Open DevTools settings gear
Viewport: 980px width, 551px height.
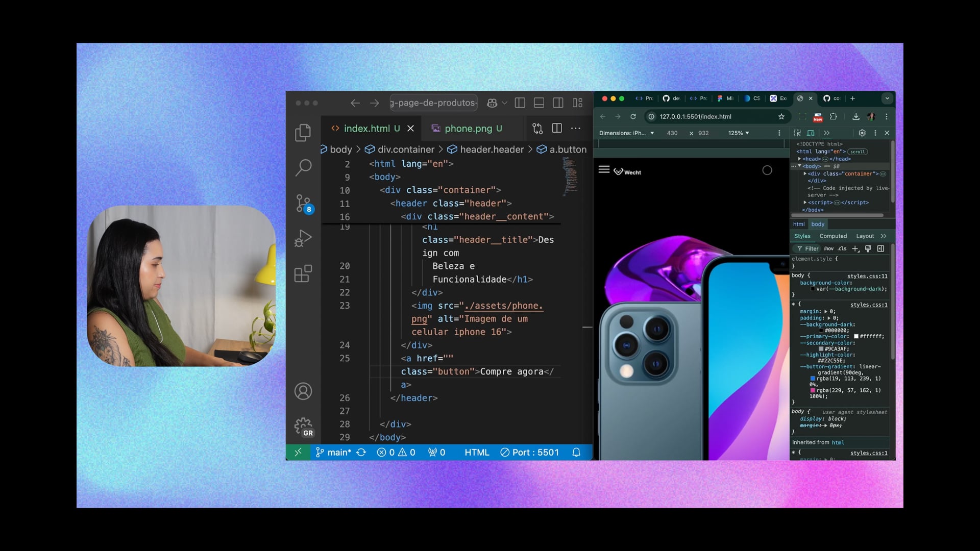(x=862, y=133)
